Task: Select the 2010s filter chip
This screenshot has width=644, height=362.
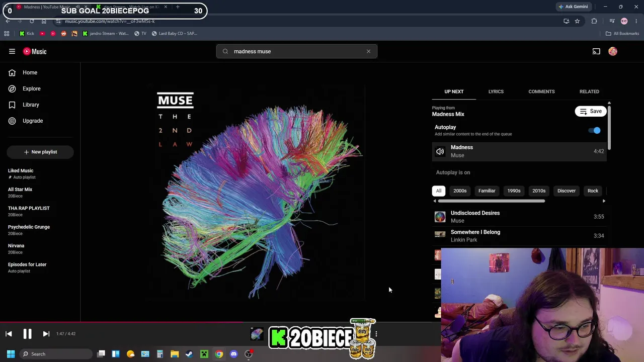Action: [x=539, y=191]
